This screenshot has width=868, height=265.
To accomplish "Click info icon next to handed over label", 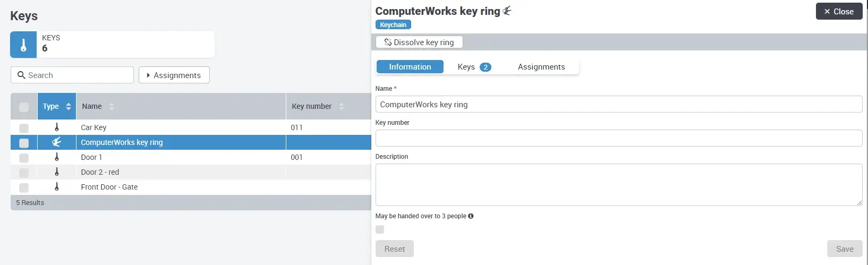I will [471, 216].
